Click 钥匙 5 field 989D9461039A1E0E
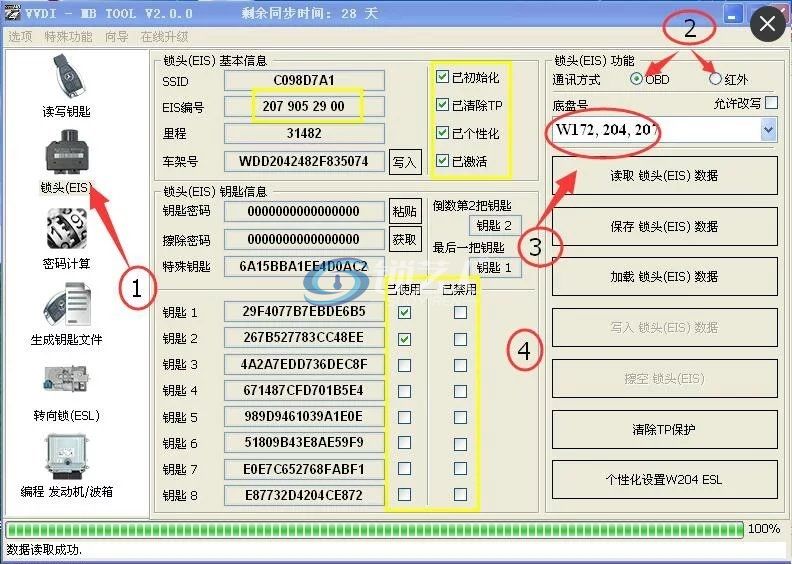 point(304,417)
